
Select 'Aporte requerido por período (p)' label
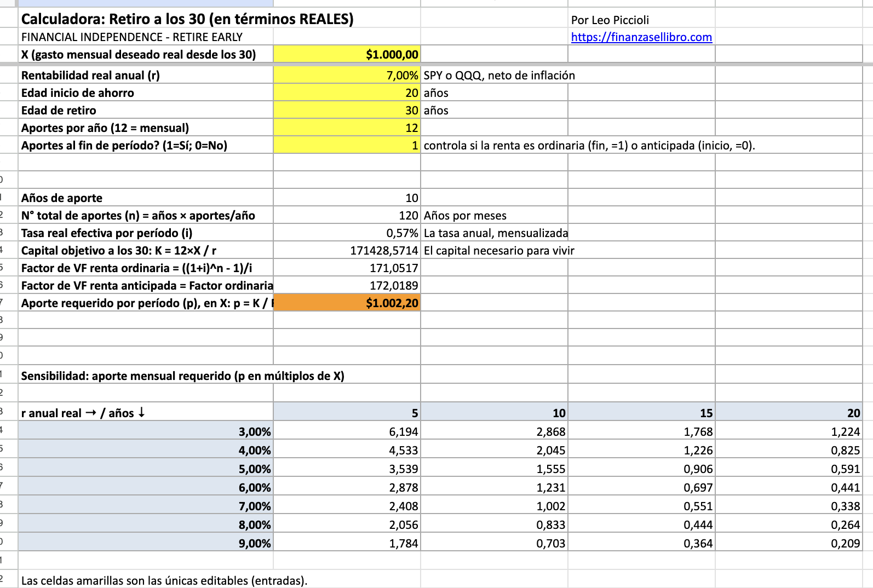pyautogui.click(x=147, y=303)
